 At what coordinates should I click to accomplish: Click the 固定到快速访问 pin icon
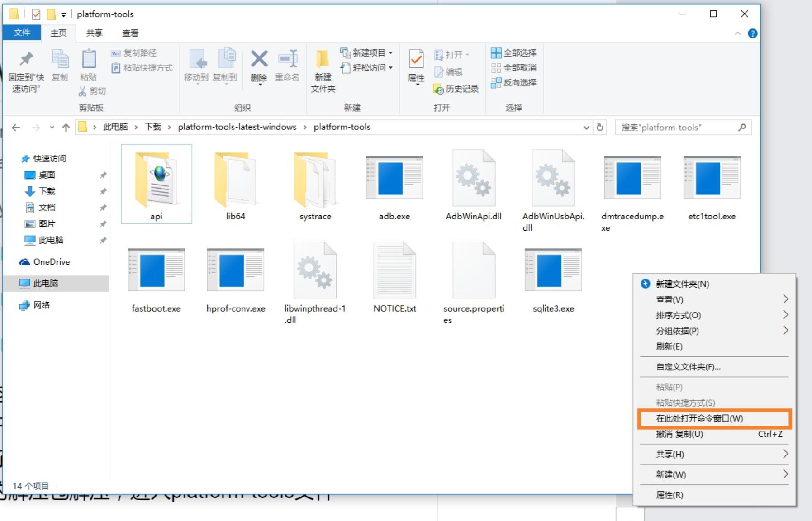[26, 59]
